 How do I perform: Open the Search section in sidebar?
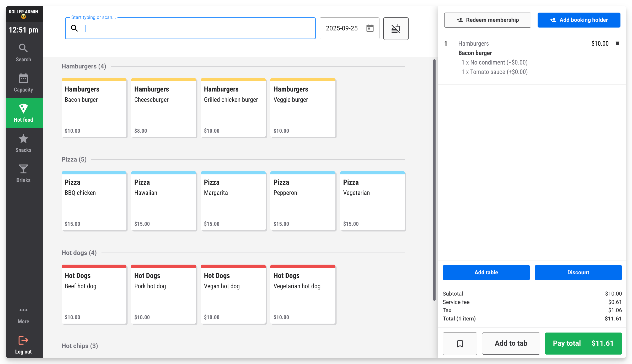(x=23, y=53)
